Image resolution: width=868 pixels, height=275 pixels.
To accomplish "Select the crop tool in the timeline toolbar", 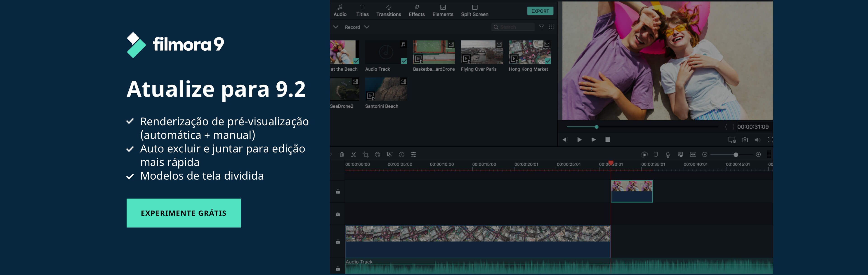I will pos(366,154).
